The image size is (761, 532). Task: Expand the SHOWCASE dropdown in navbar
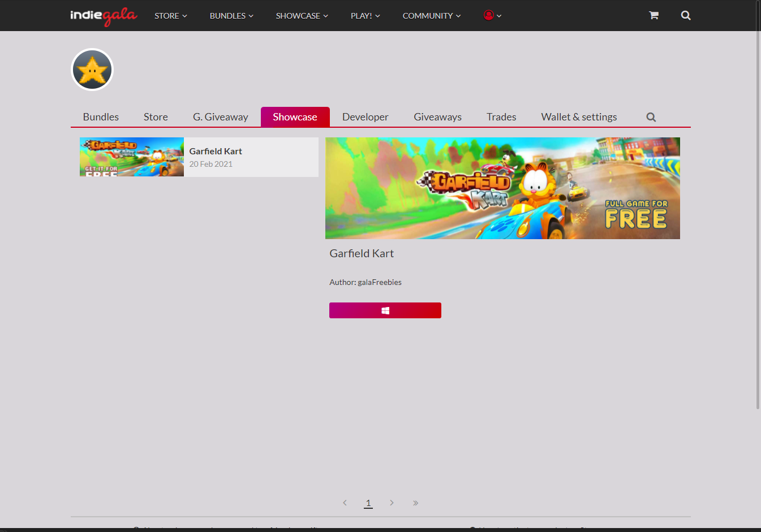coord(302,16)
